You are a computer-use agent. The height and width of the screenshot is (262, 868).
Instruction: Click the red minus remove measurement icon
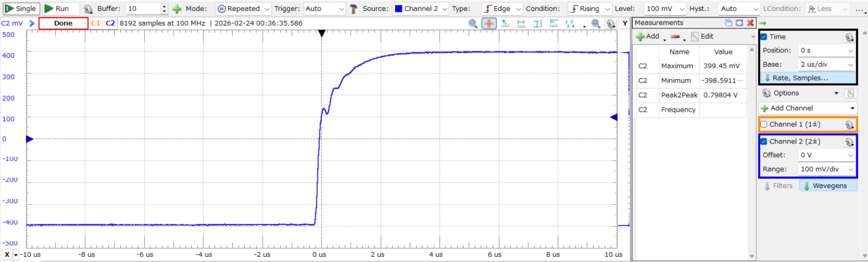pos(675,36)
